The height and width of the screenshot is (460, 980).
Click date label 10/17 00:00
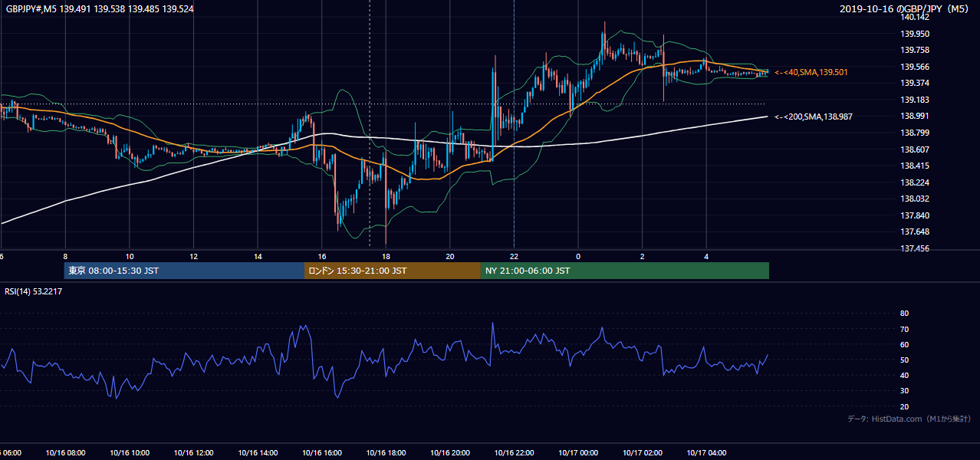pos(578,453)
